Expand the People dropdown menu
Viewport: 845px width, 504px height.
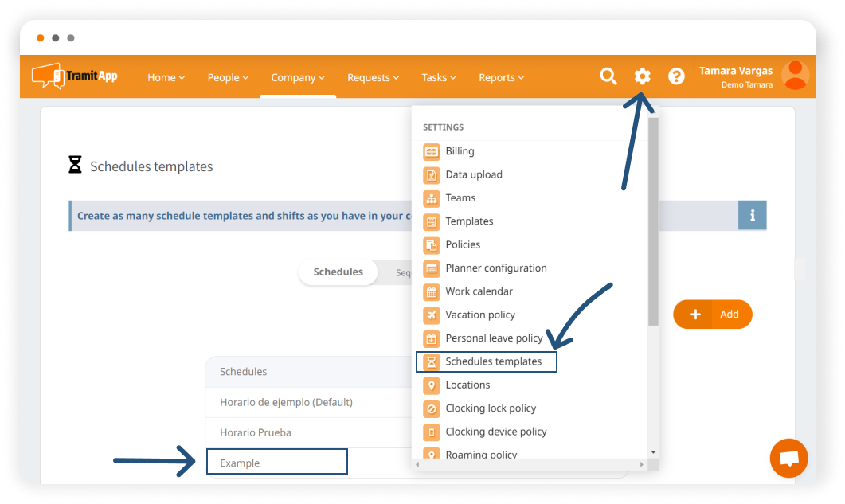[x=228, y=78]
